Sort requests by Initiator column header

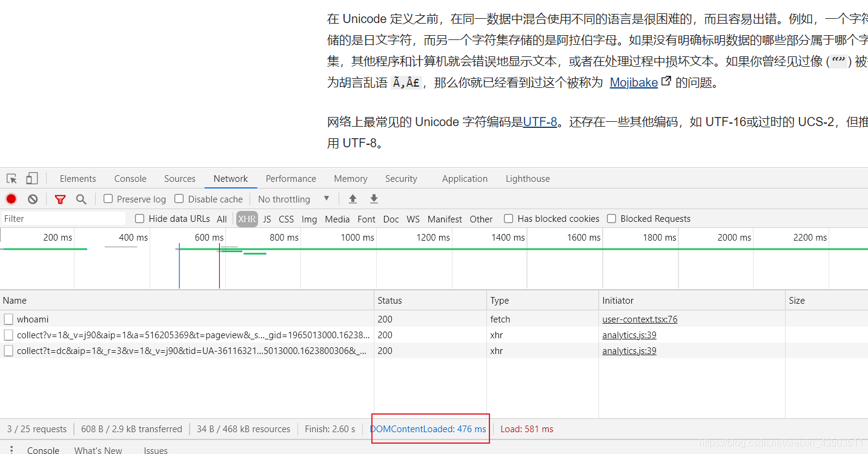[692, 301]
